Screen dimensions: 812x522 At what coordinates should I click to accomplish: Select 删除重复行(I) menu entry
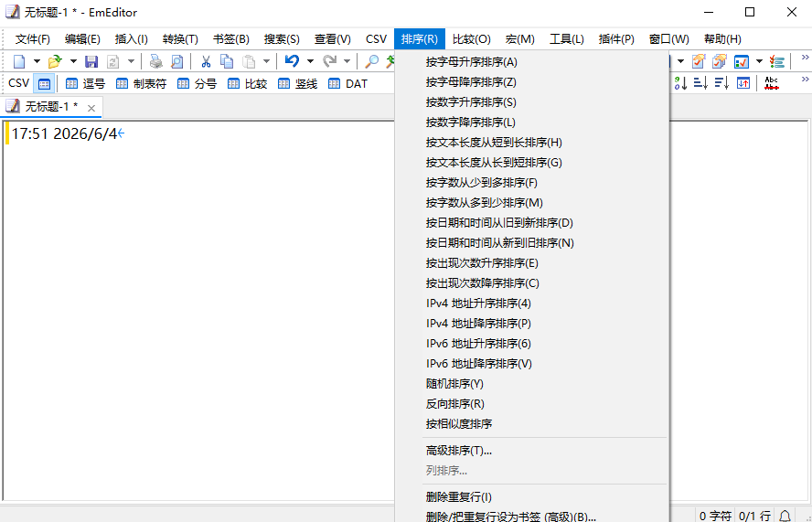pos(532,497)
